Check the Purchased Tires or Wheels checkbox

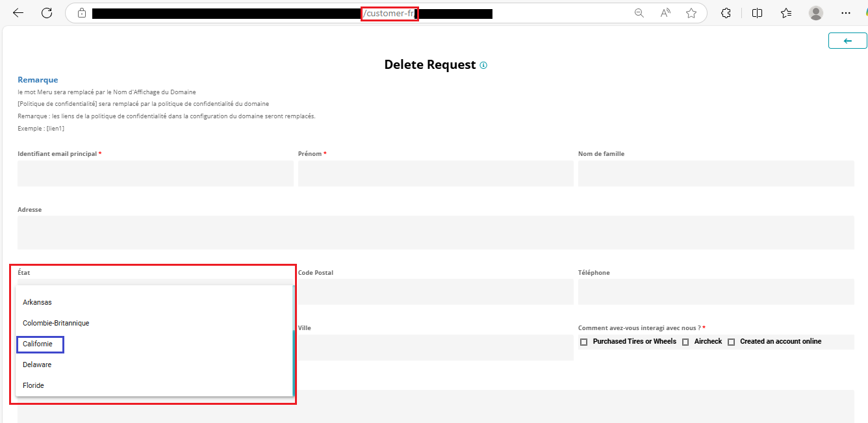pyautogui.click(x=583, y=342)
